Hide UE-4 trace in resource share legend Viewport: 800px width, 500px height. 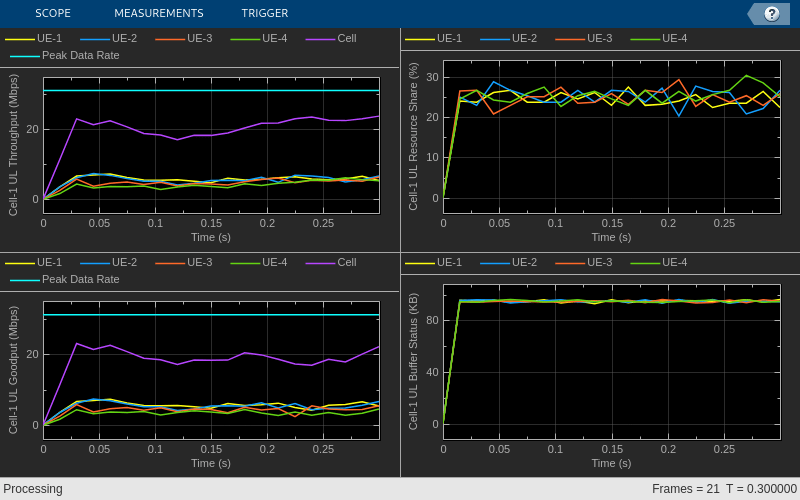(659, 38)
